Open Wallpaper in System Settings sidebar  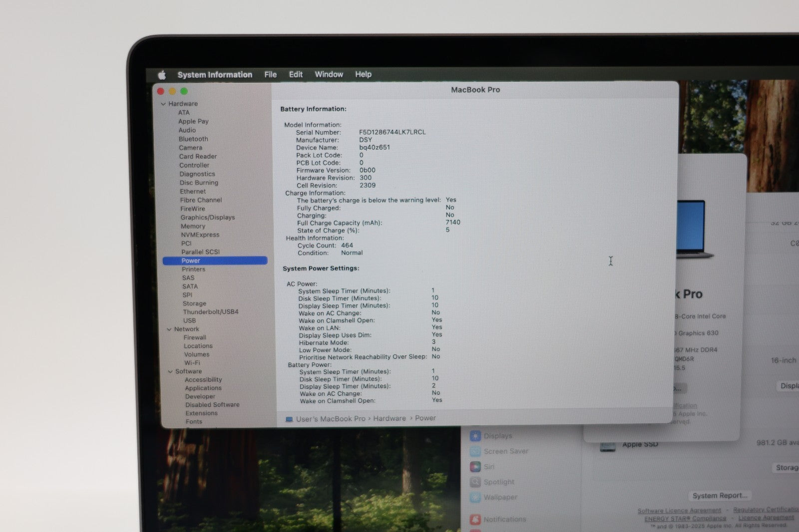pos(494,498)
